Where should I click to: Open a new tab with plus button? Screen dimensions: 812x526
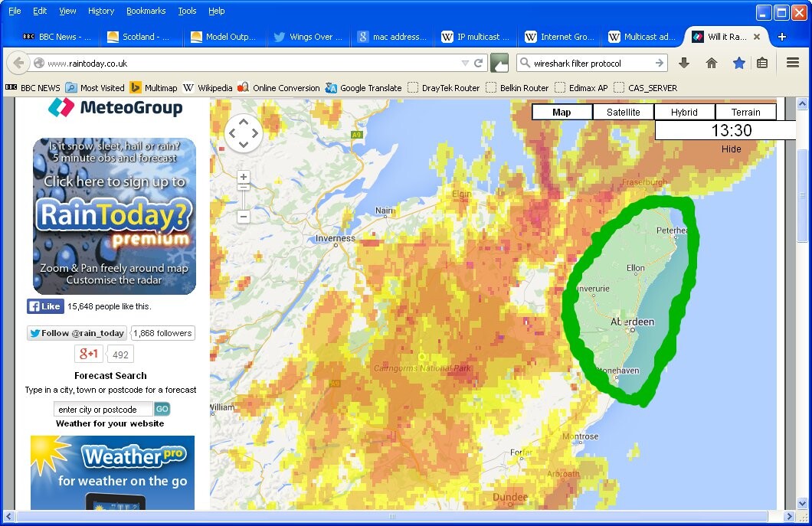tap(782, 37)
